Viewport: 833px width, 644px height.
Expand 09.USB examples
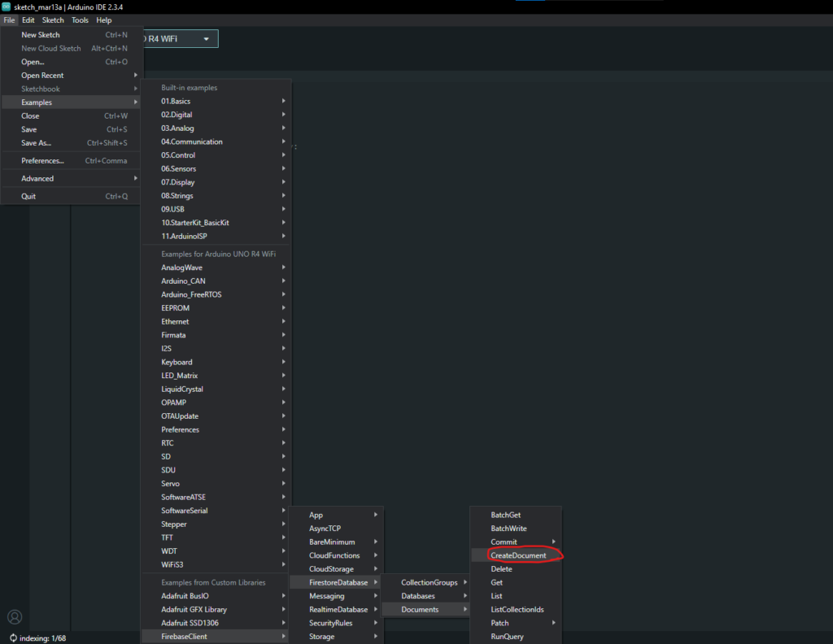[x=216, y=209]
